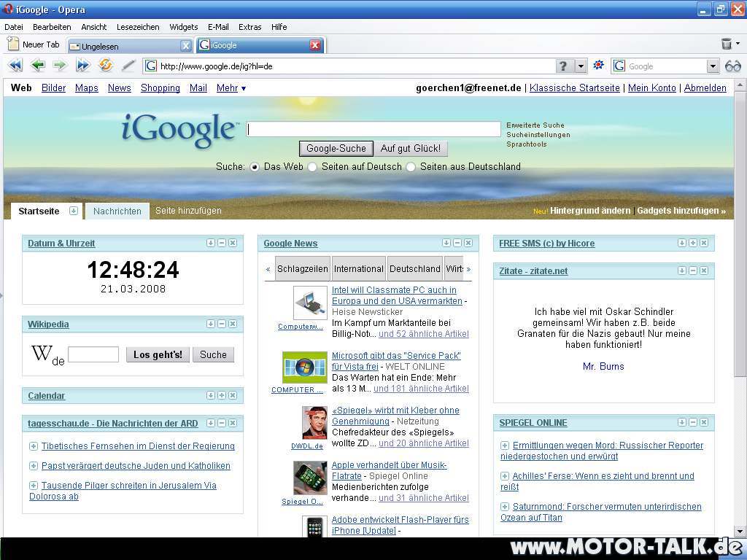The image size is (747, 560).
Task: Expand the Tausende Pilger schreiten item
Action: 34,485
